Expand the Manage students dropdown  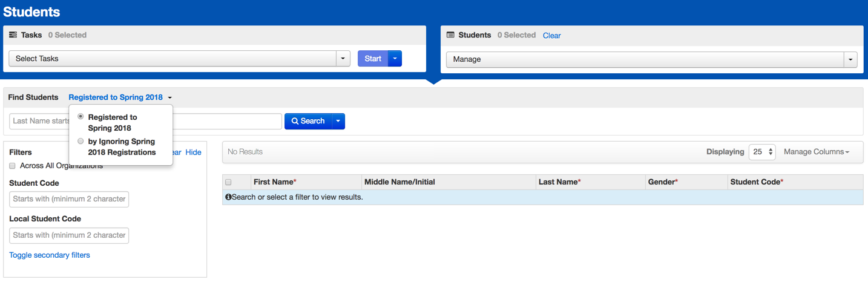(x=850, y=59)
